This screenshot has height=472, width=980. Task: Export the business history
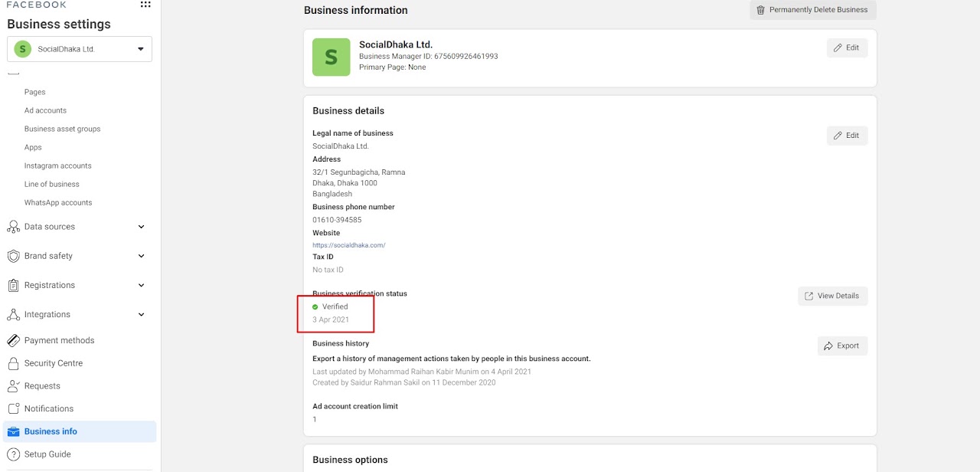[x=842, y=346]
